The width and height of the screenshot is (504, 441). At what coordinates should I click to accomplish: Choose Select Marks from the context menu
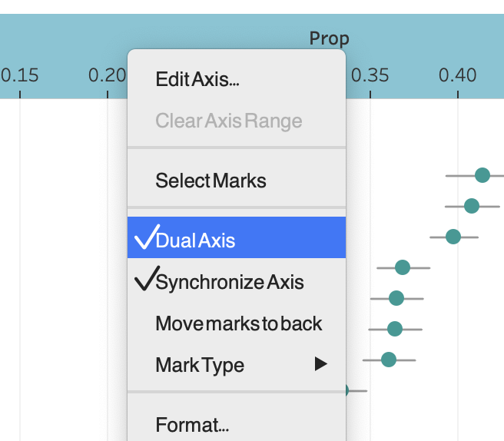(211, 181)
